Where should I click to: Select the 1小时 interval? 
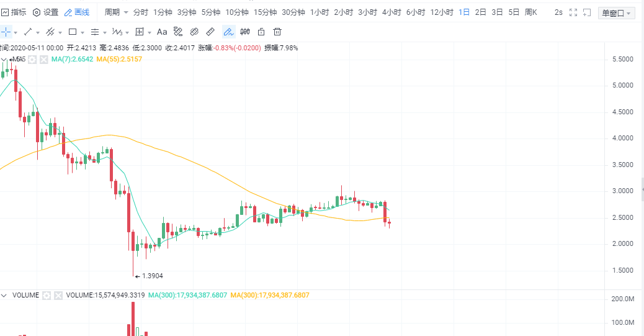click(320, 12)
